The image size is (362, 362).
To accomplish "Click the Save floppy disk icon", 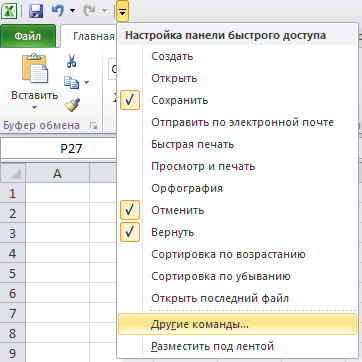I will [36, 11].
